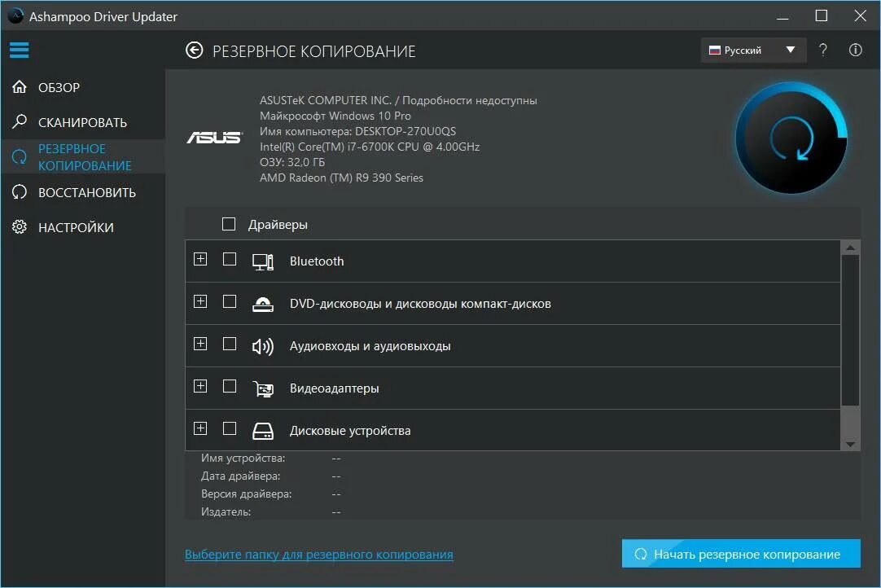Click the DVD drive category icon
Image resolution: width=881 pixels, height=588 pixels.
click(263, 304)
